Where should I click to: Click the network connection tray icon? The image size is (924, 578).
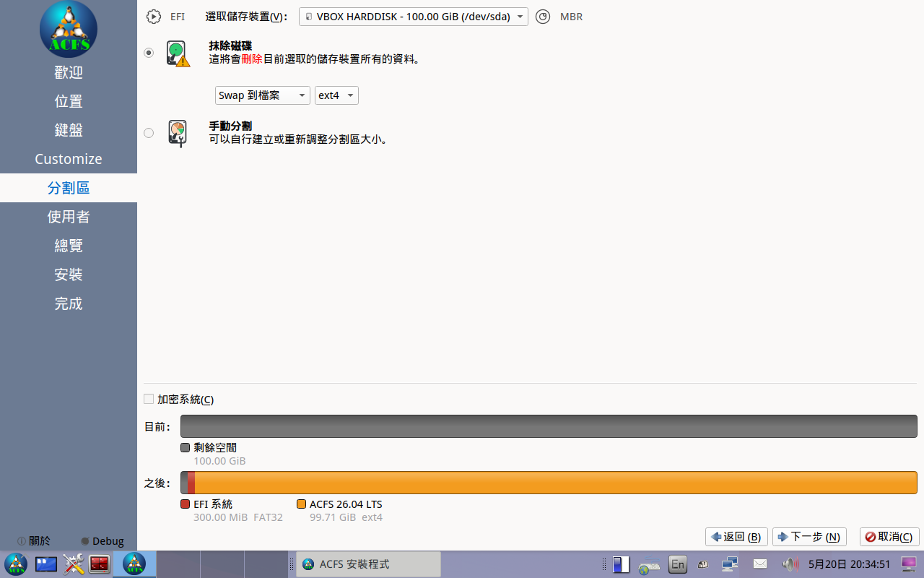[x=729, y=564]
